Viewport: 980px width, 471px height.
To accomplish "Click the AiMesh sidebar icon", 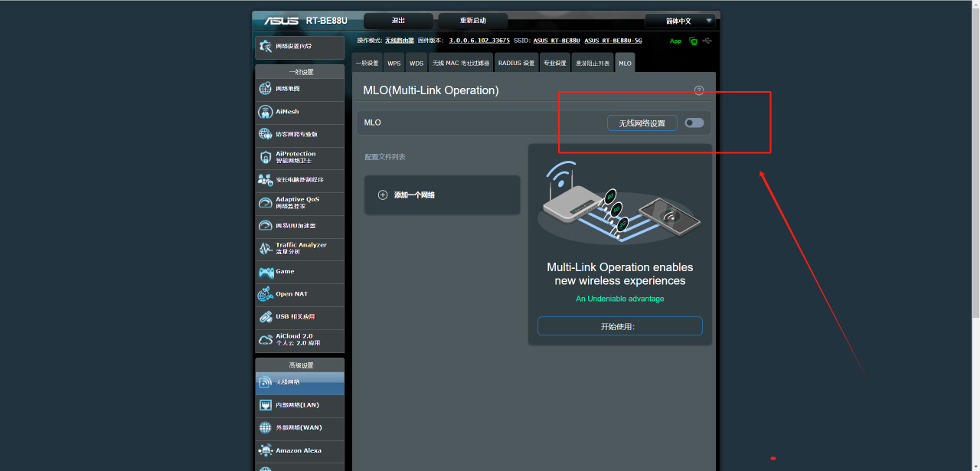I will point(266,112).
